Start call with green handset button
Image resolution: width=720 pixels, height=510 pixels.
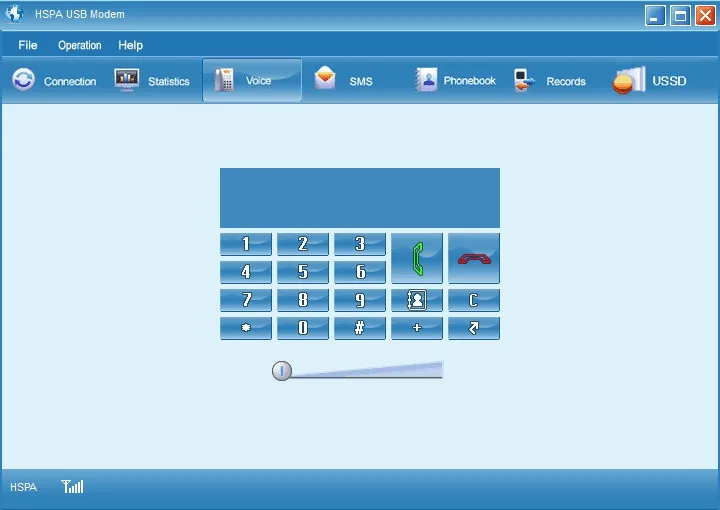(416, 258)
